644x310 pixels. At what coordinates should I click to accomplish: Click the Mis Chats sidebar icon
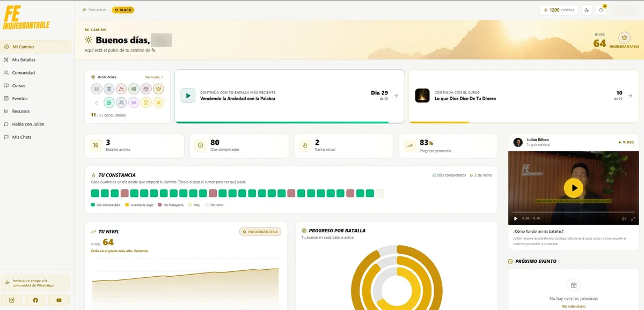[6, 137]
